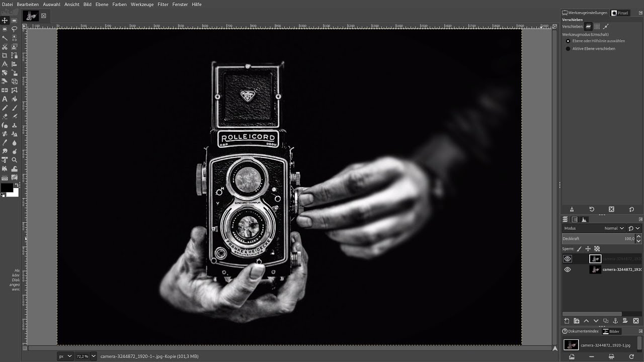Viewport: 644px width, 362px height.
Task: Open the Datei menu
Action: [x=8, y=4]
